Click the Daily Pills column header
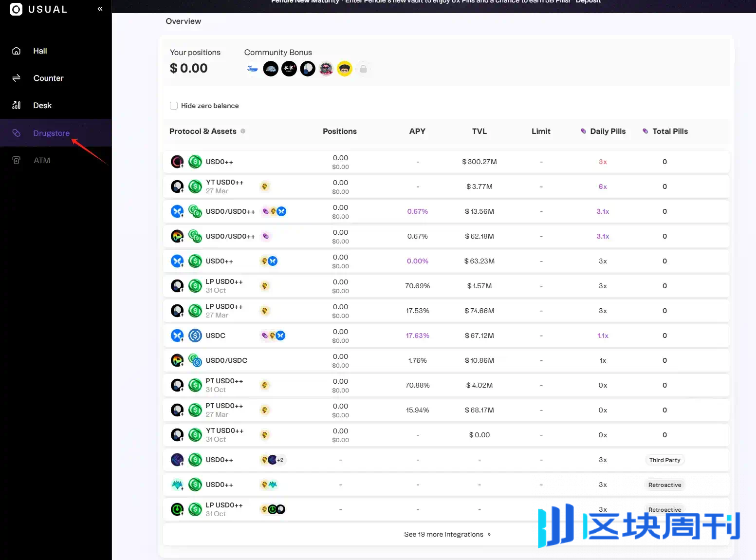 608,131
